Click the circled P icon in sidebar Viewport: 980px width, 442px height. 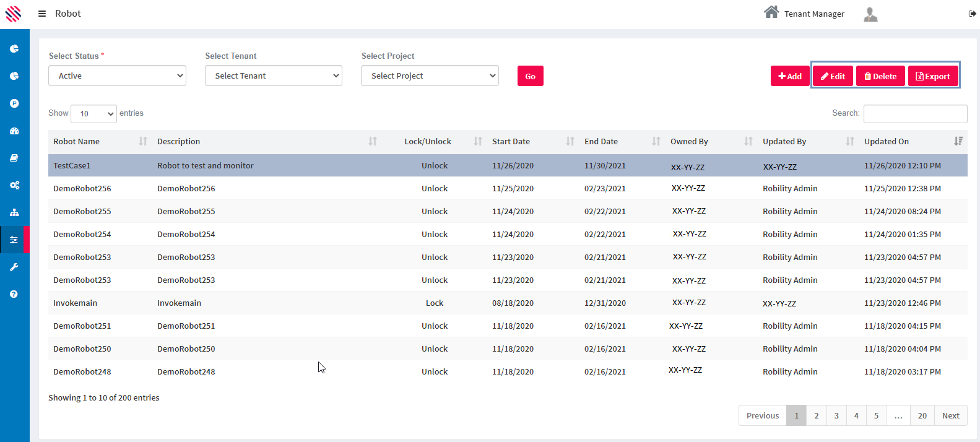pos(14,103)
